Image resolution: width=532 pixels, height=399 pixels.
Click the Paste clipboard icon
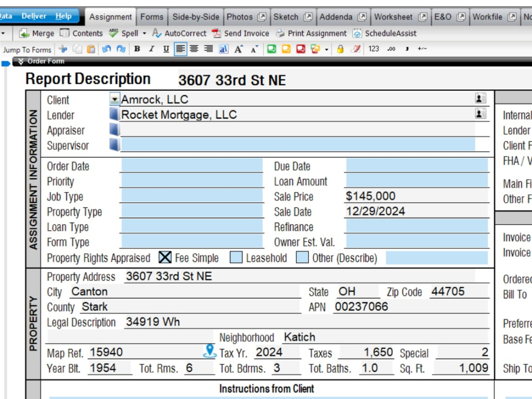coord(91,49)
